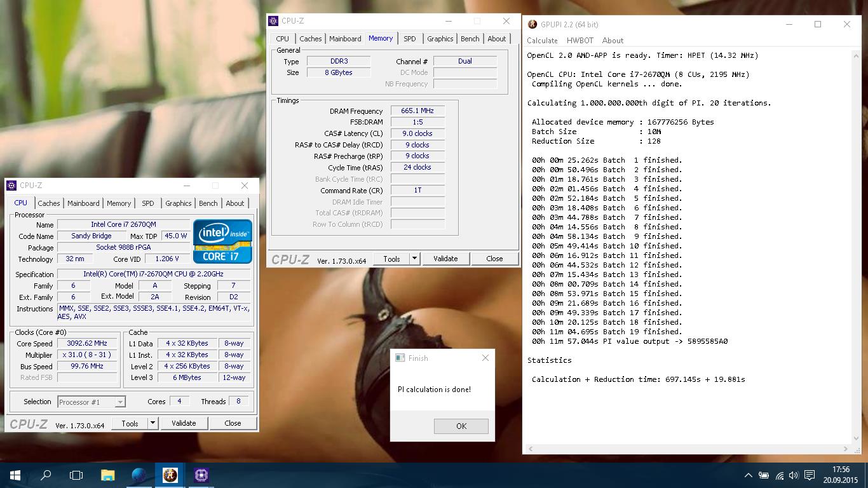The width and height of the screenshot is (868, 488).
Task: Expand Tools dropdown arrow in lower CPU-Z window
Action: (x=153, y=423)
